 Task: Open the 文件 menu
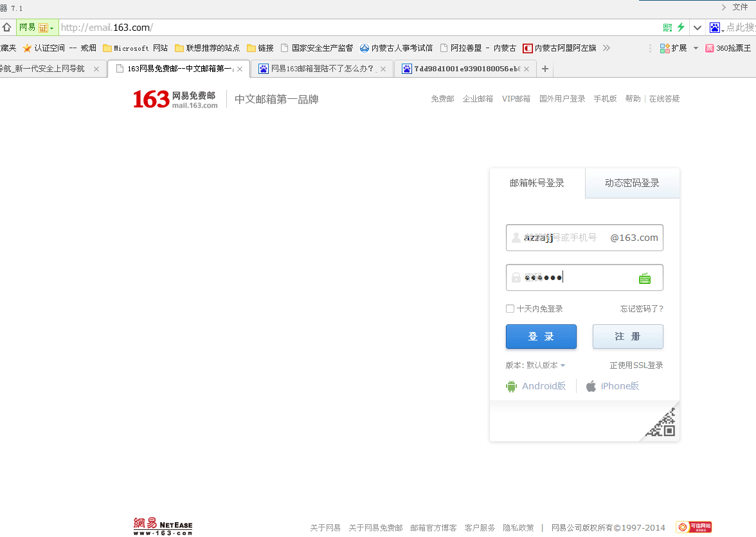click(739, 7)
